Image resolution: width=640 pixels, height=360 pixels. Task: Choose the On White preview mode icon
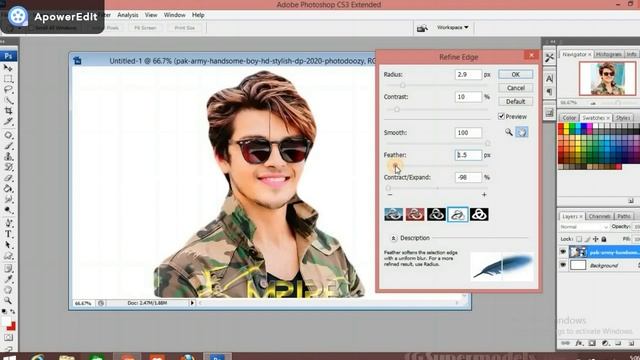click(458, 214)
